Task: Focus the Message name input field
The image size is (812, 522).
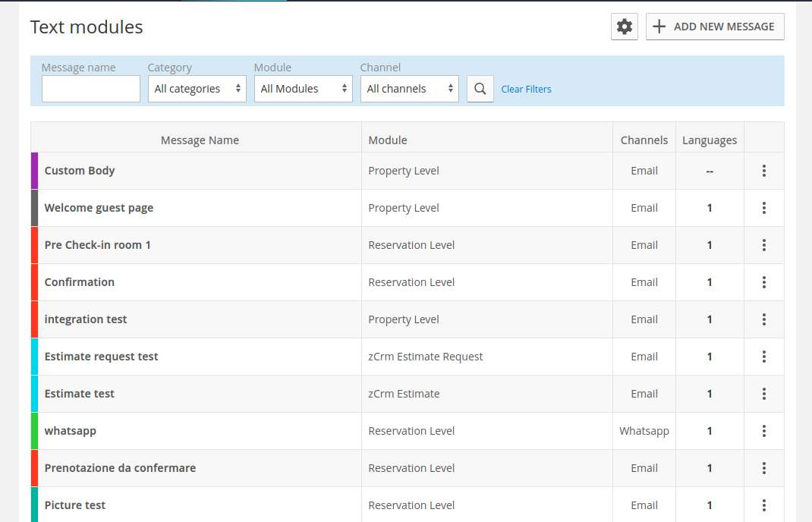Action: coord(91,89)
